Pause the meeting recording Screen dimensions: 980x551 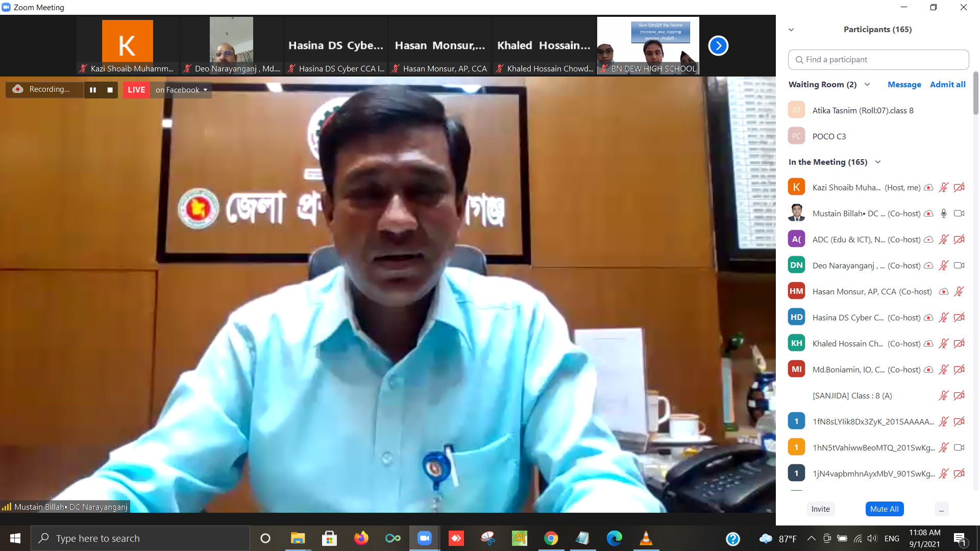click(x=93, y=90)
